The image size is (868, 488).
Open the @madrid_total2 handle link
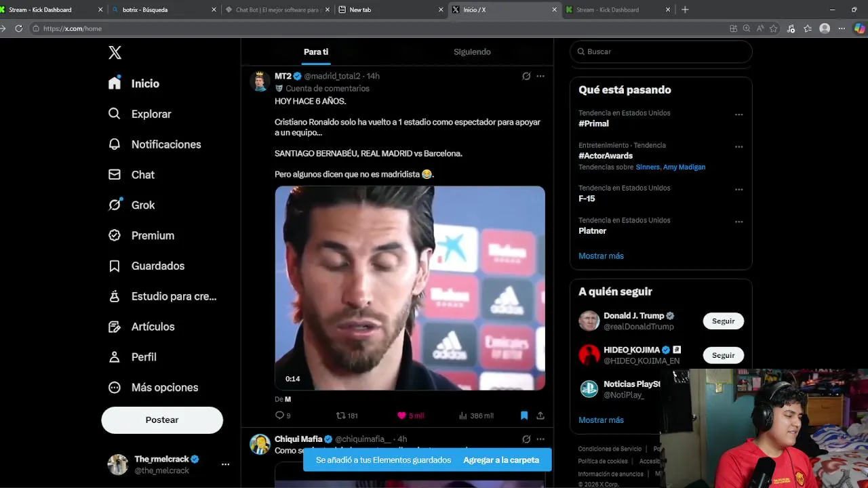pos(332,76)
